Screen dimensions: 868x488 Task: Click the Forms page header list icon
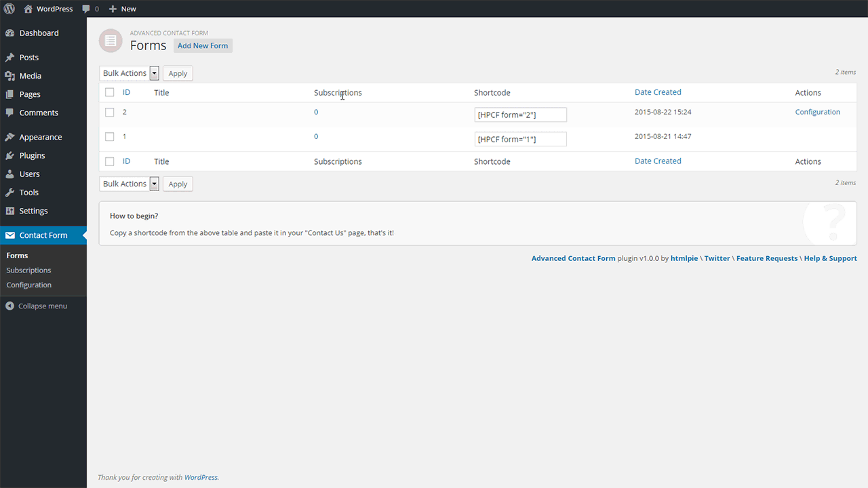(111, 41)
